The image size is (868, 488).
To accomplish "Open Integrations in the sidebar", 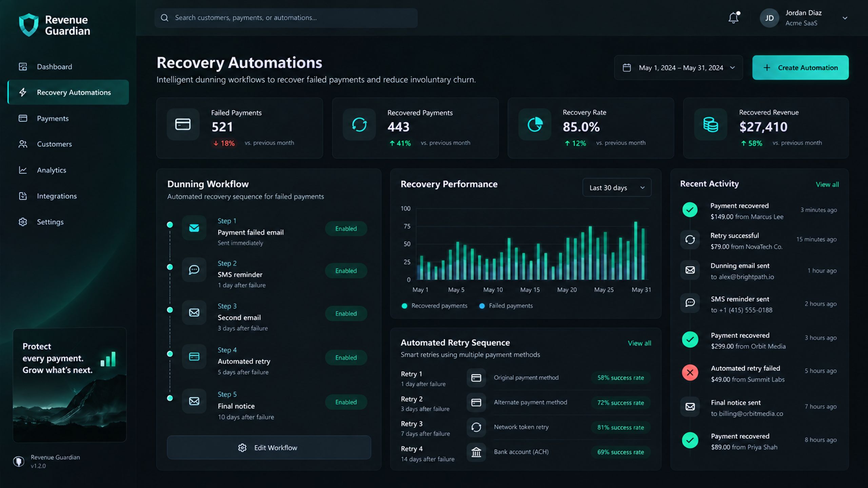I will click(68, 196).
